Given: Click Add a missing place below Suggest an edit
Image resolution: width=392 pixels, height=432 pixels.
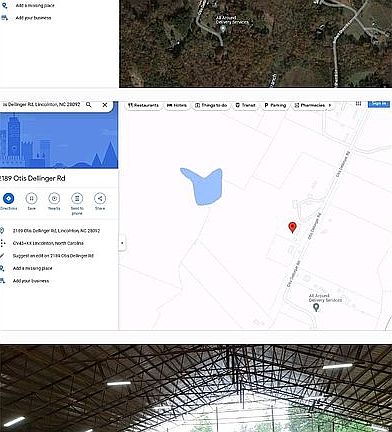Looking at the screenshot, I should coord(32,268).
